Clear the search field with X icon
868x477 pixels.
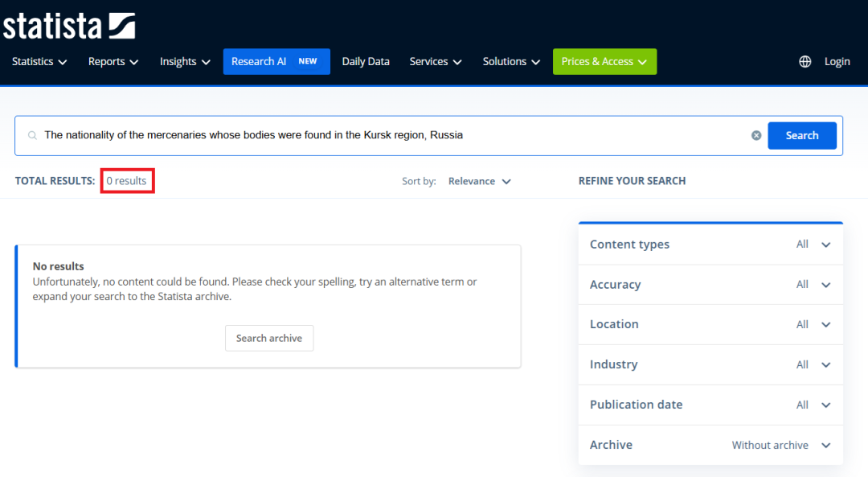[756, 135]
